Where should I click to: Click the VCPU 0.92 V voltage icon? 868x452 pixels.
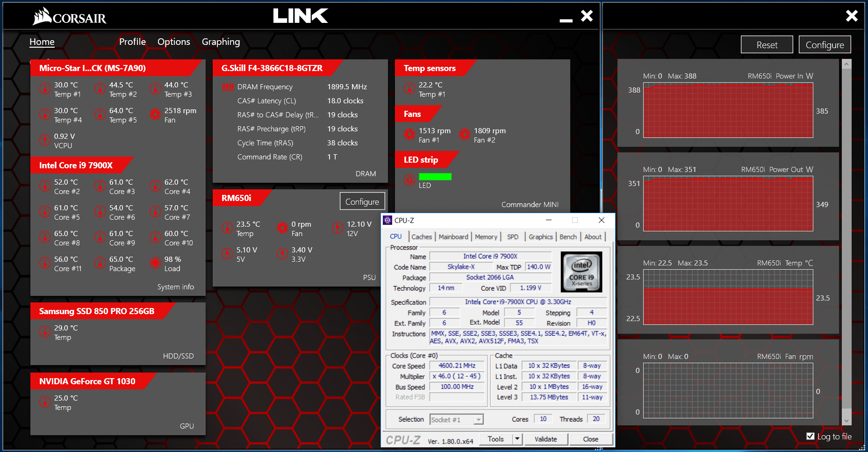(44, 140)
